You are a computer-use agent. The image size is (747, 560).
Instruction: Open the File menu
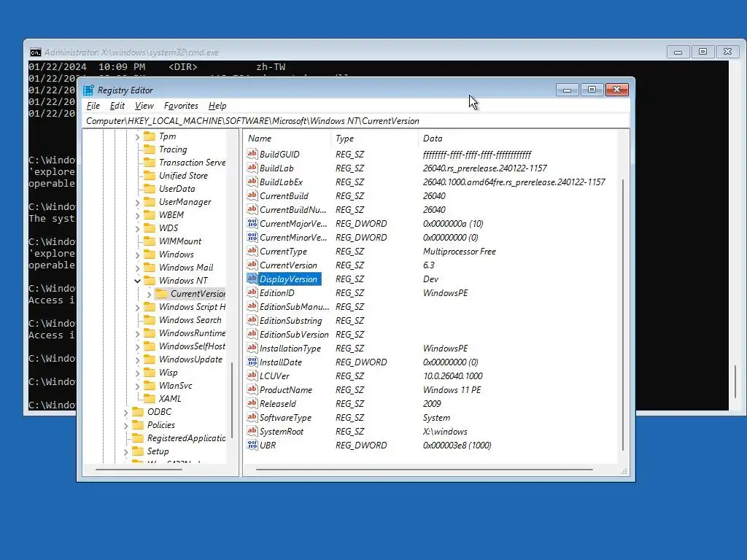click(x=93, y=106)
